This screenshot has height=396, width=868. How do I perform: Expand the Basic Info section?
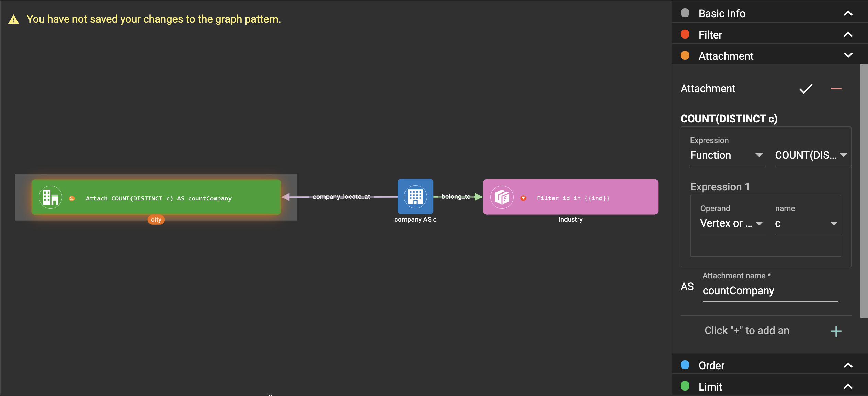(848, 13)
